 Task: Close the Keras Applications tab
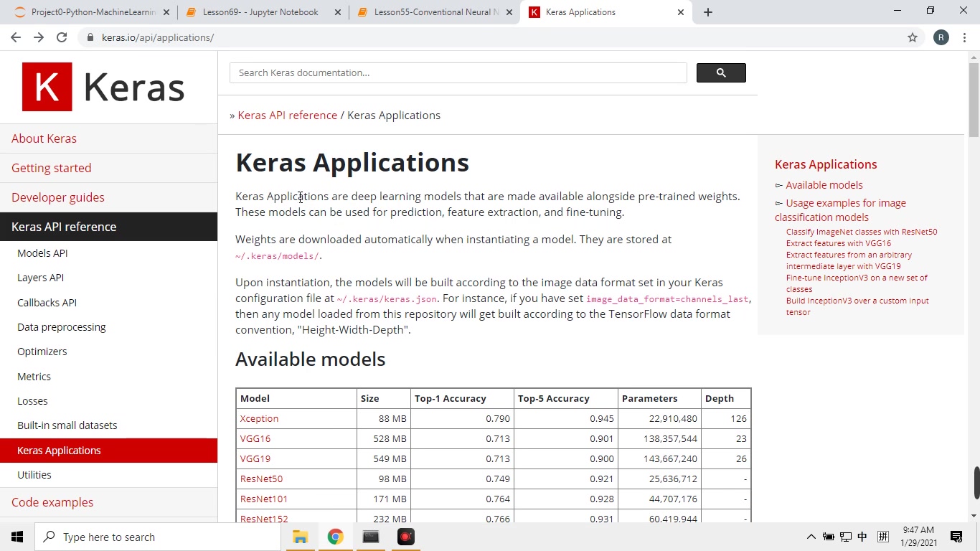point(681,11)
